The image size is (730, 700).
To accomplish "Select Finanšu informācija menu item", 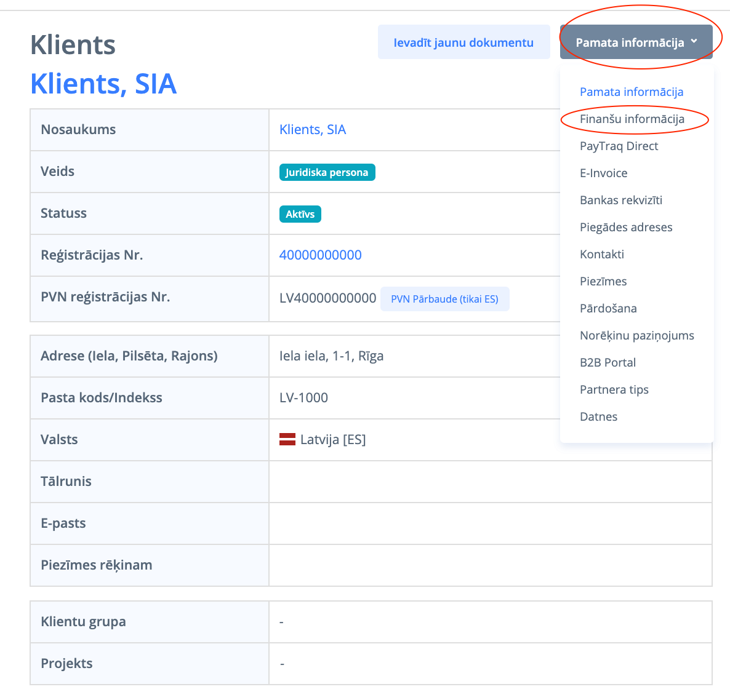I will [632, 119].
